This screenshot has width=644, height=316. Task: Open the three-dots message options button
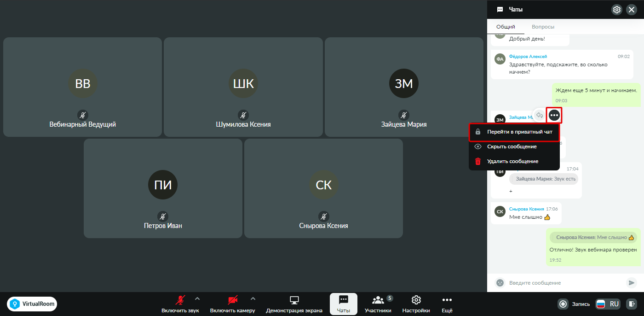pos(554,115)
